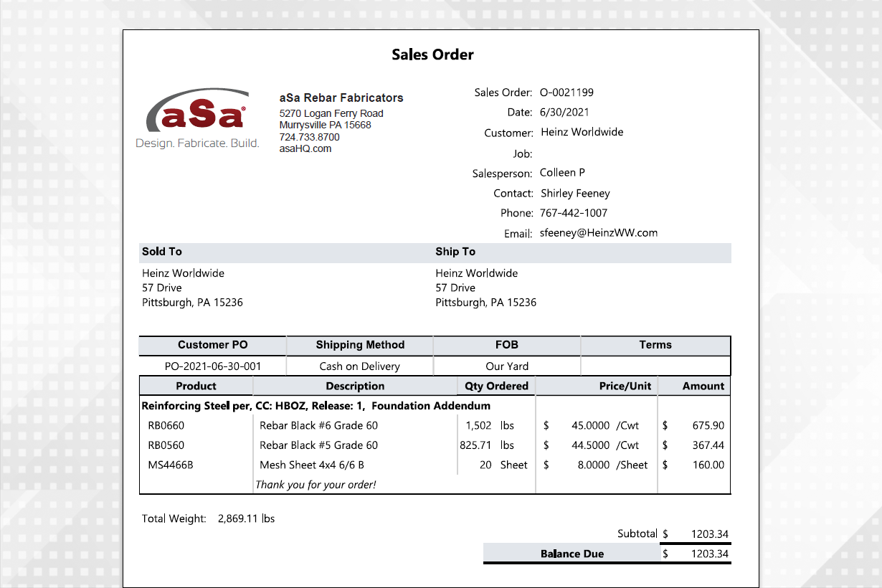Select PO number PO-2021-06-30-001

213,366
